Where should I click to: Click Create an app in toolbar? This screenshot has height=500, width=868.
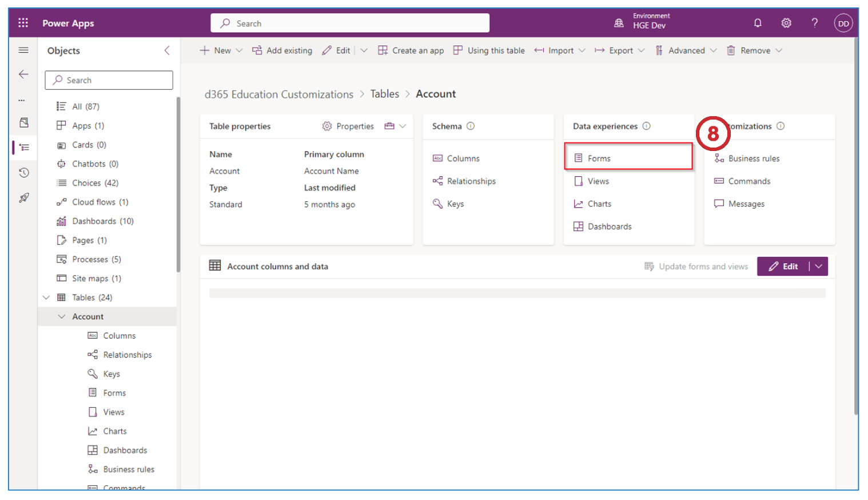pyautogui.click(x=411, y=50)
